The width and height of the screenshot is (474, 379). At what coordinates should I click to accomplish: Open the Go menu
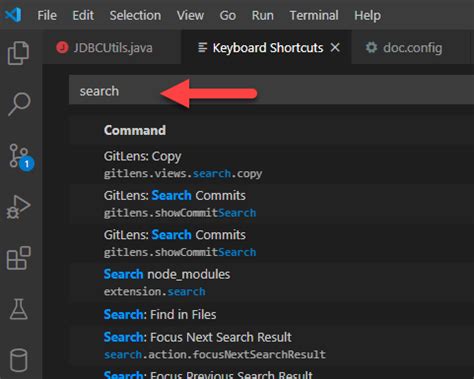(x=228, y=15)
